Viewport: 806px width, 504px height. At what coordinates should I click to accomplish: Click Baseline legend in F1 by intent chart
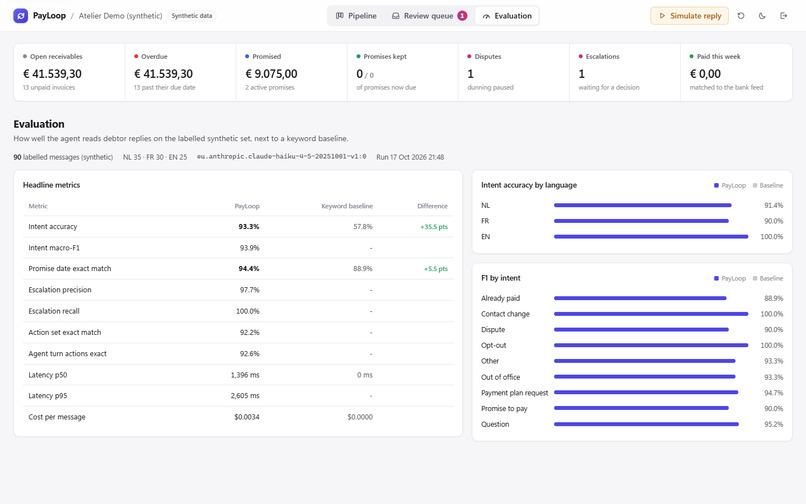tap(768, 279)
